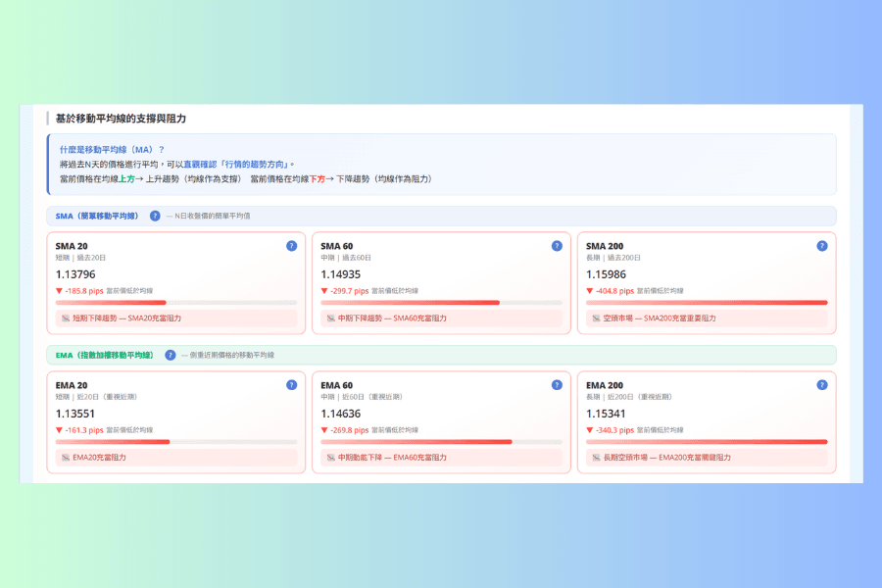Click the SMA 60 card title
882x588 pixels.
[337, 246]
